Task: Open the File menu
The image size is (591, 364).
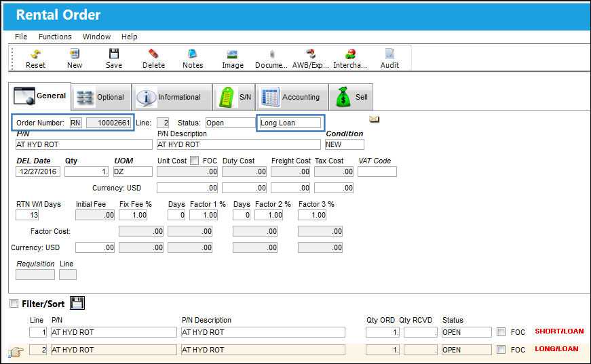Action: coord(21,37)
